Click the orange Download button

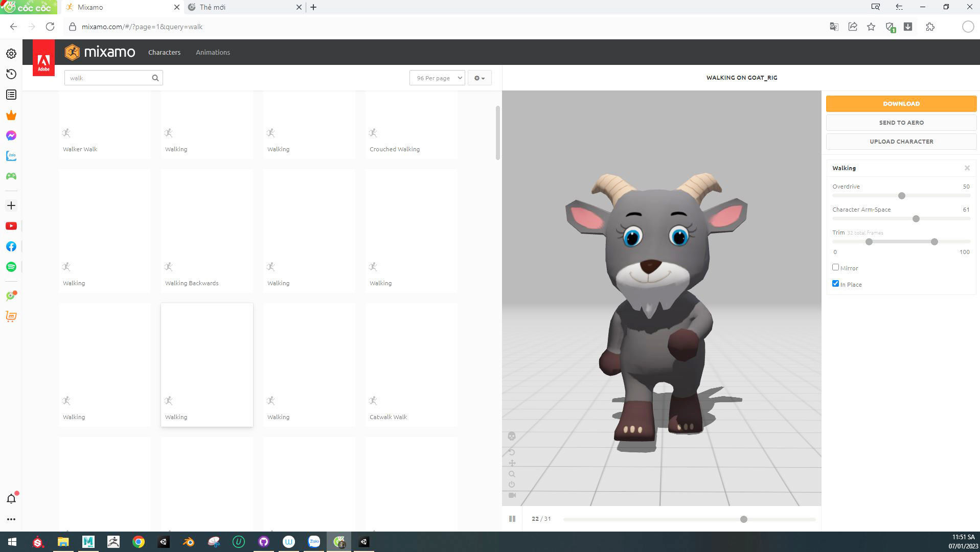[x=901, y=103]
